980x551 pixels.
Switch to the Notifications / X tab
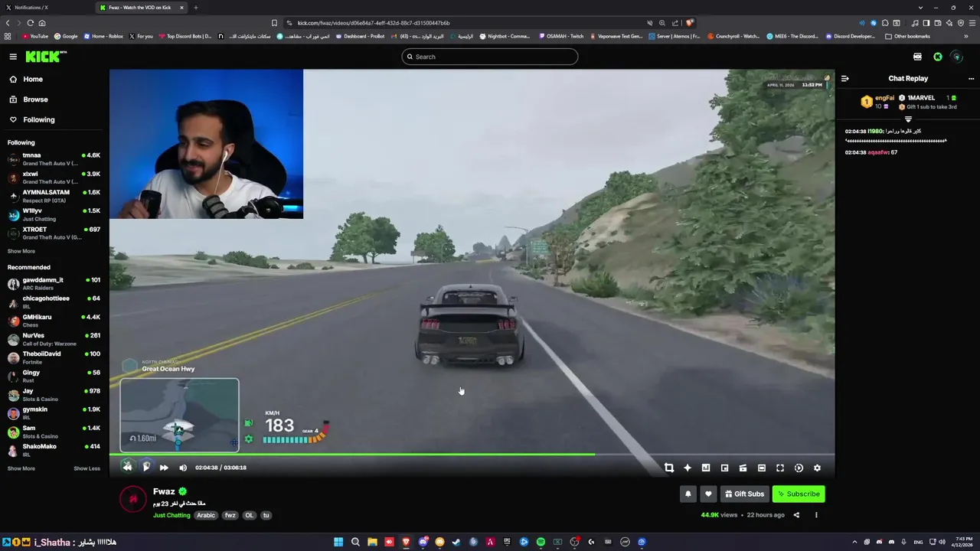pyautogui.click(x=46, y=8)
